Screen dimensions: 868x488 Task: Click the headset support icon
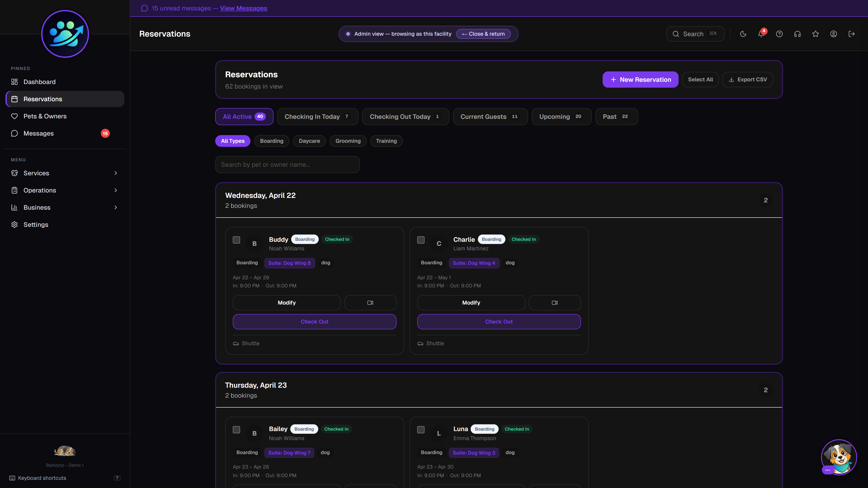pos(797,34)
